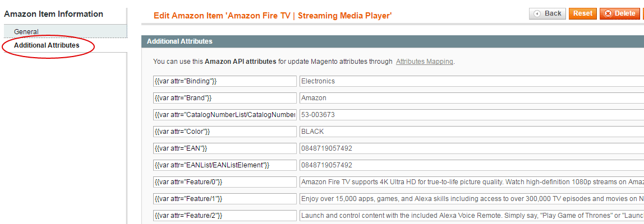This screenshot has width=644, height=224.
Task: Click the Feature/1 attribute variable field
Action: 224,199
